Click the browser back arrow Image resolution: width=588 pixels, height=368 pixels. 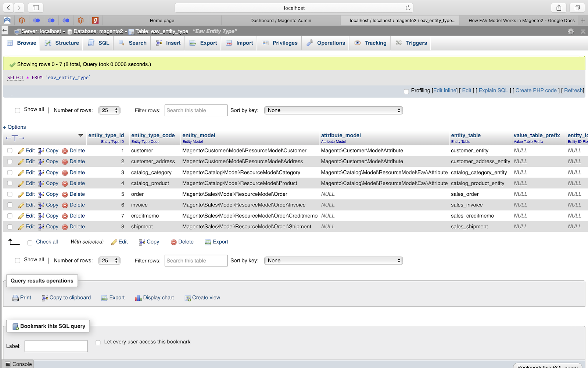coord(8,8)
